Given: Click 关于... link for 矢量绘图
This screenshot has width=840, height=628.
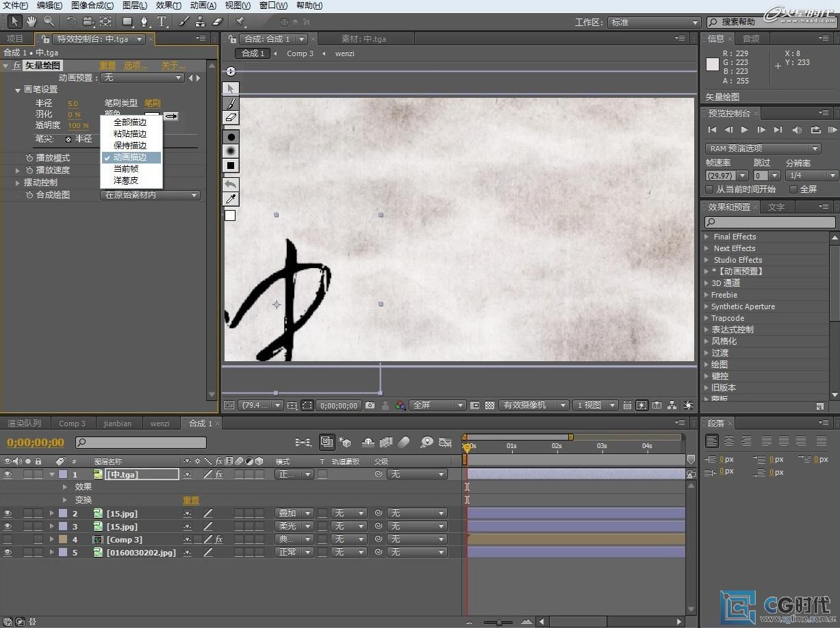Looking at the screenshot, I should 173,66.
